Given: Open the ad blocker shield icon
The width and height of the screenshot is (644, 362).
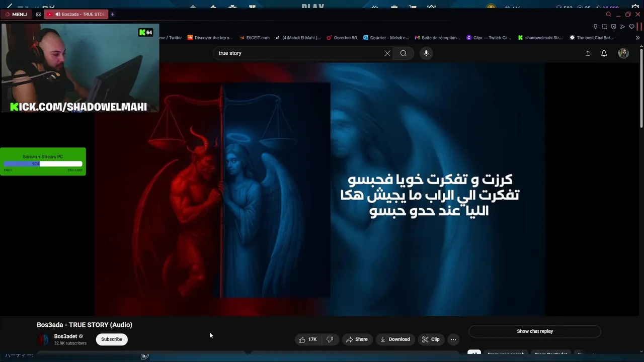Looking at the screenshot, I should tap(613, 27).
